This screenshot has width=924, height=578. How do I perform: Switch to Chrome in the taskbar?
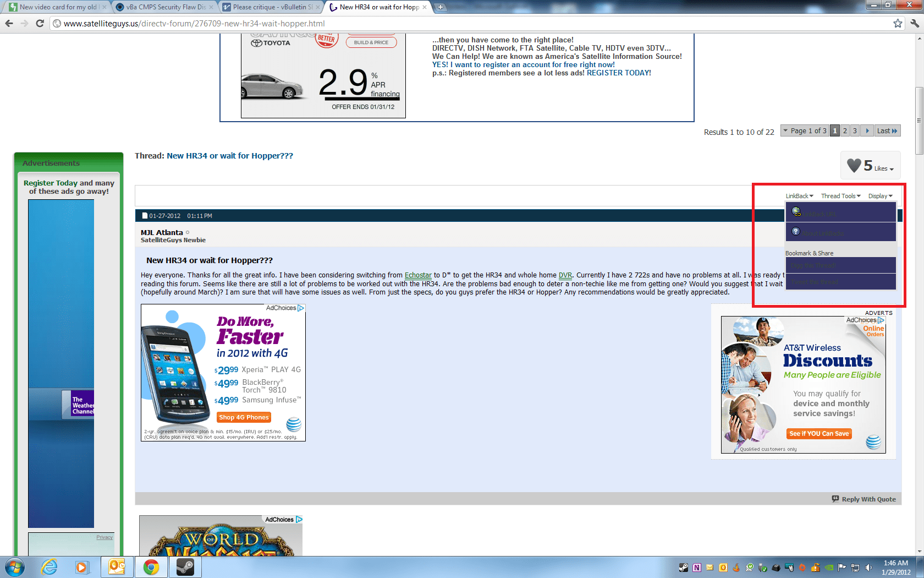point(151,567)
